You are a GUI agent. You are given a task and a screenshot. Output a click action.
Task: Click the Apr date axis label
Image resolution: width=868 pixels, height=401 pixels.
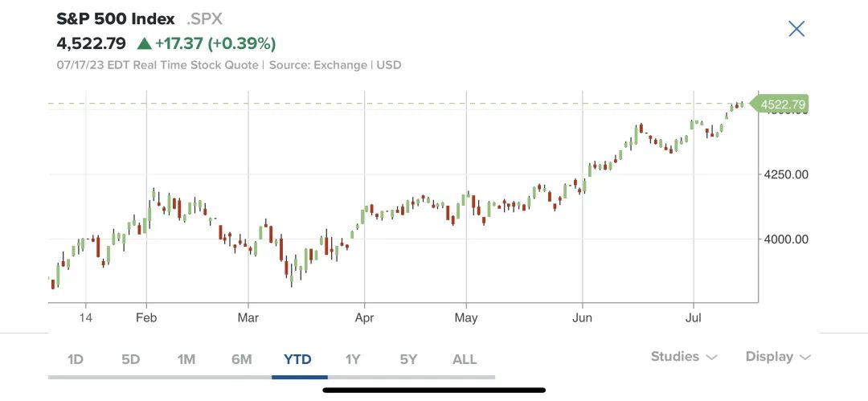click(x=364, y=318)
